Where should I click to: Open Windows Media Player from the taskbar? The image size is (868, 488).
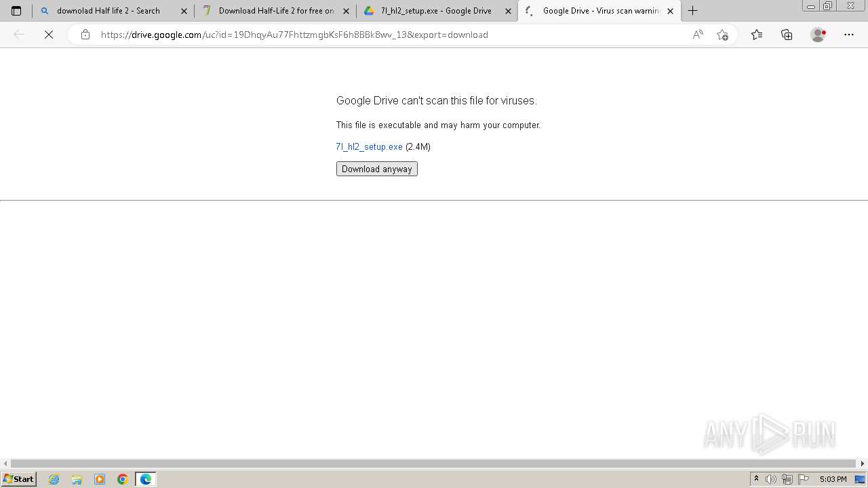pyautogui.click(x=100, y=479)
